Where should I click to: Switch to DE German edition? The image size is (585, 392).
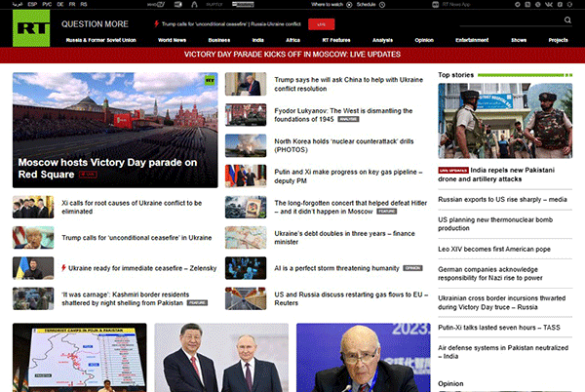coord(60,5)
